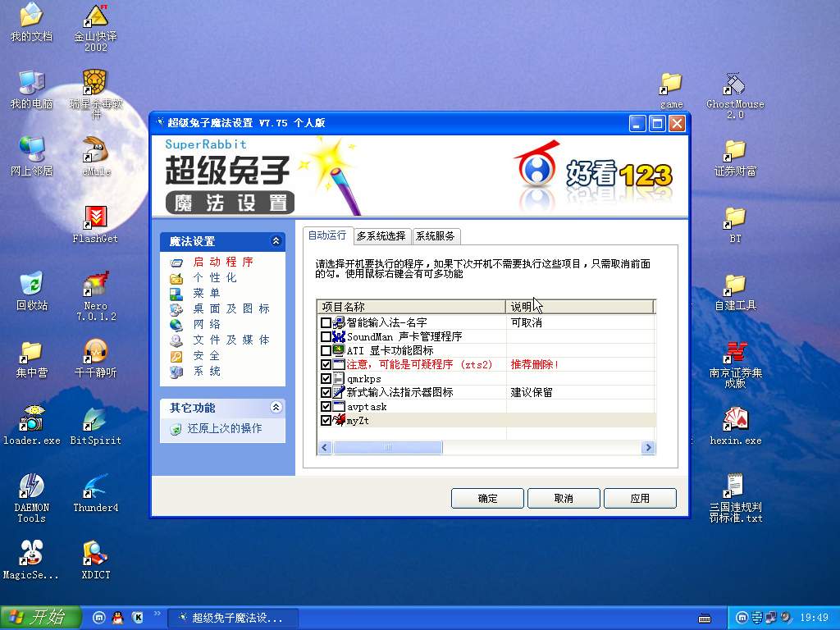Select the eMule desktop icon
The width and height of the screenshot is (840, 630).
[95, 157]
